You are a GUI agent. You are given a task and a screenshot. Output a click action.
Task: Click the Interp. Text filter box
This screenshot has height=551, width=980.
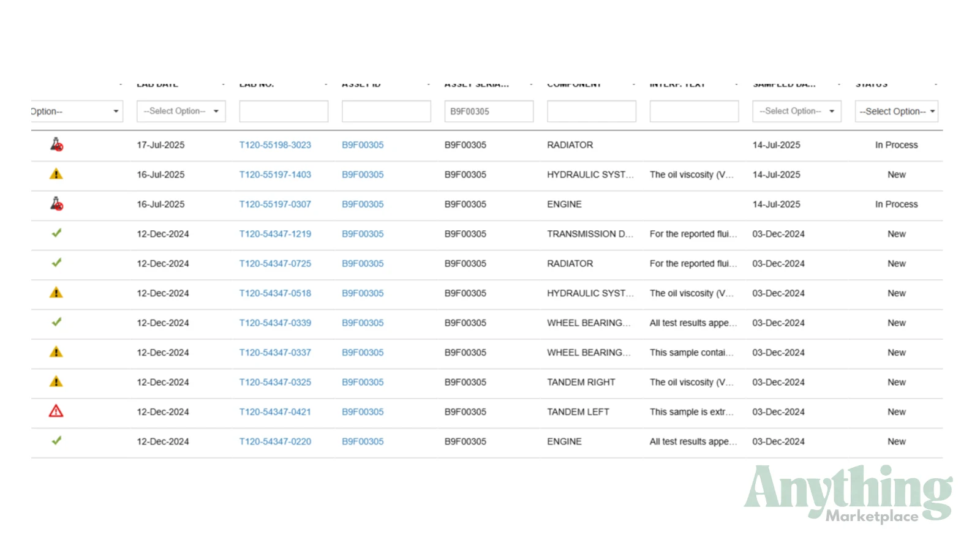click(694, 111)
